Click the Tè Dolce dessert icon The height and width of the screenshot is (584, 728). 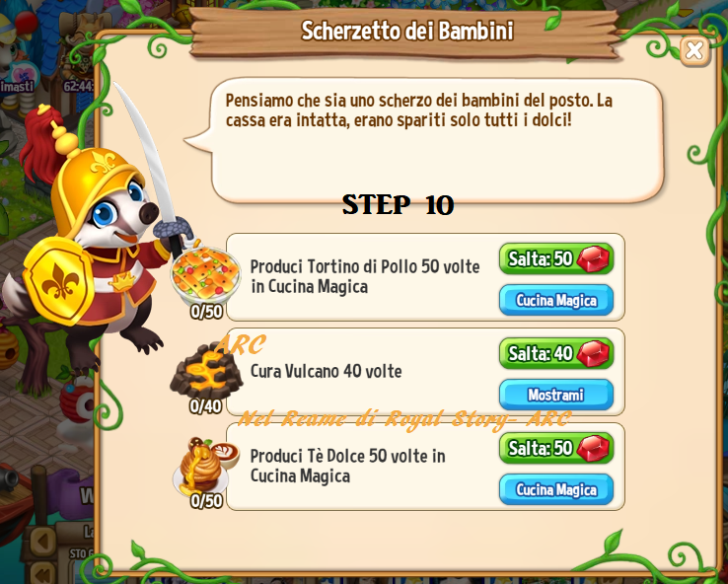pyautogui.click(x=206, y=466)
